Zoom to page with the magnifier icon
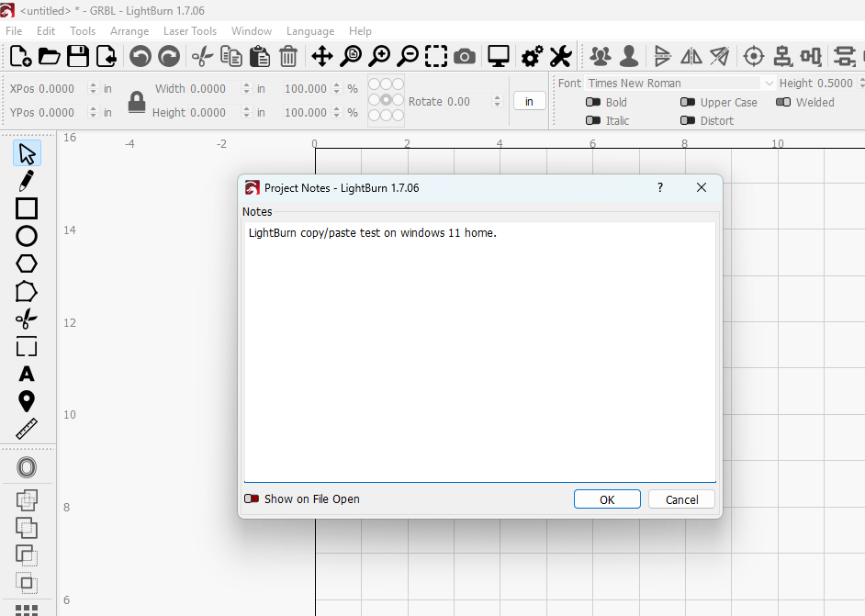 pos(351,56)
